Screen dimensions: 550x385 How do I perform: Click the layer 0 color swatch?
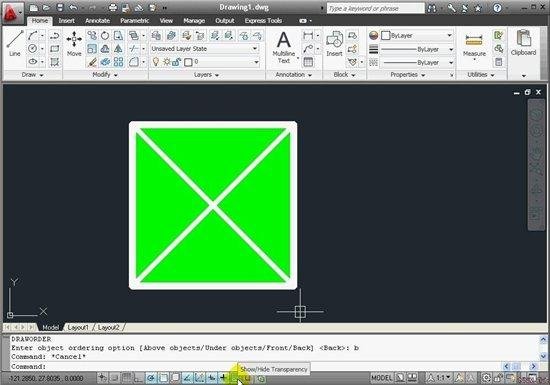pos(188,62)
